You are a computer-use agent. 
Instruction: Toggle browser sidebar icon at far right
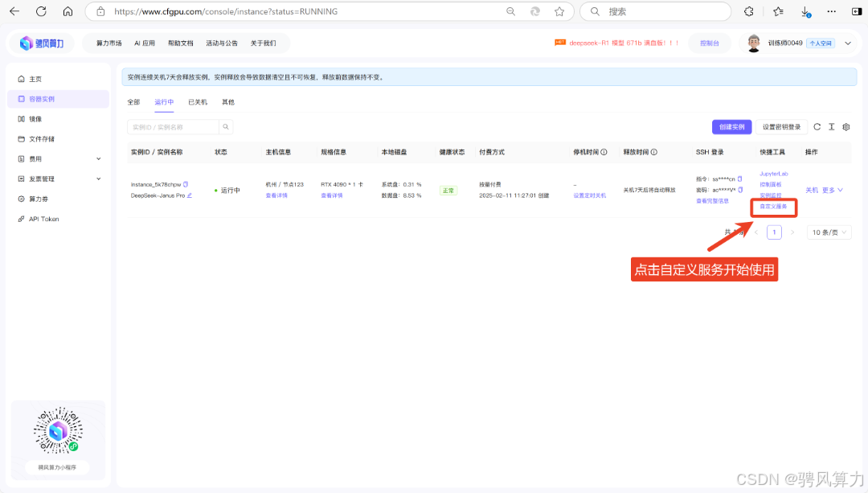[857, 11]
